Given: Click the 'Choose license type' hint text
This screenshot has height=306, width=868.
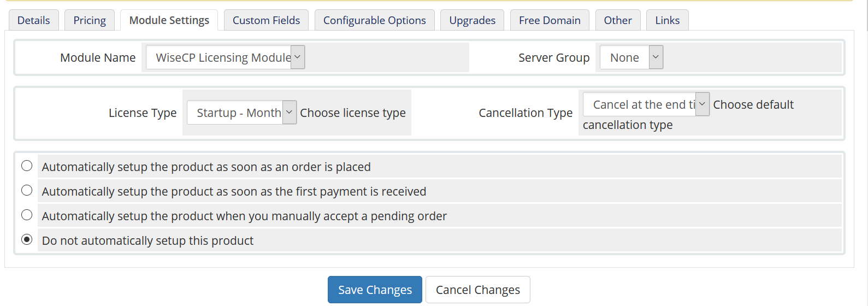Looking at the screenshot, I should [x=353, y=113].
